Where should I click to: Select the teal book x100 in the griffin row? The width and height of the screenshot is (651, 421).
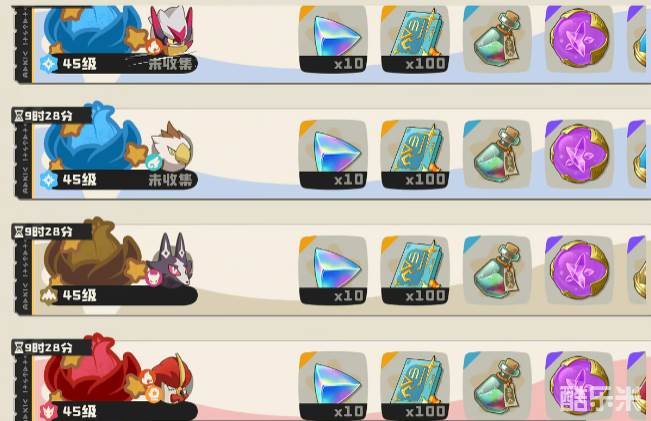(415, 154)
